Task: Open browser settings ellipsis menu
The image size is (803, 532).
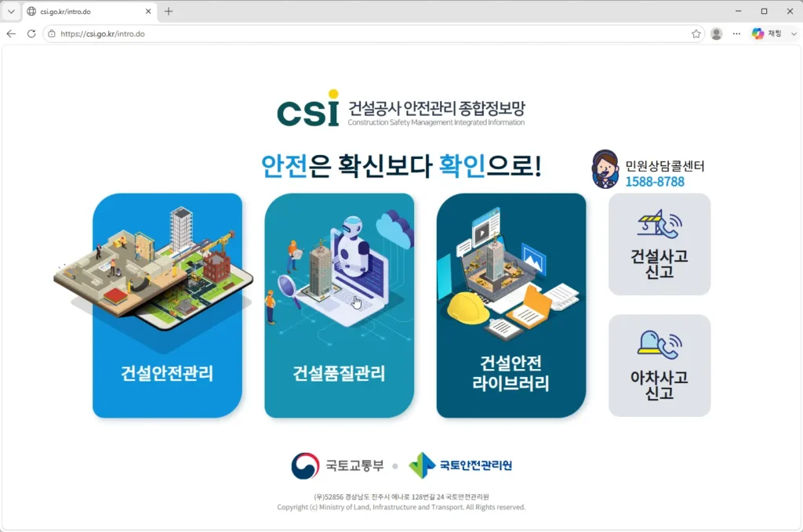Action: (736, 34)
